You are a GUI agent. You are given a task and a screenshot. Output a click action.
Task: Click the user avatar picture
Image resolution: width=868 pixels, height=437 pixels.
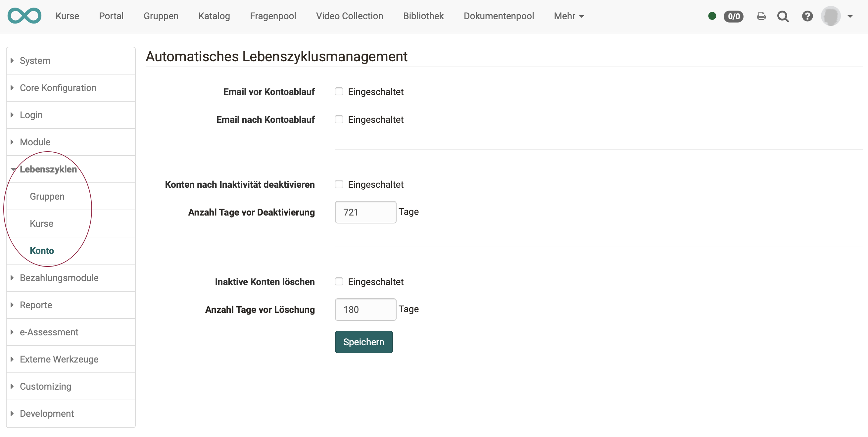831,16
